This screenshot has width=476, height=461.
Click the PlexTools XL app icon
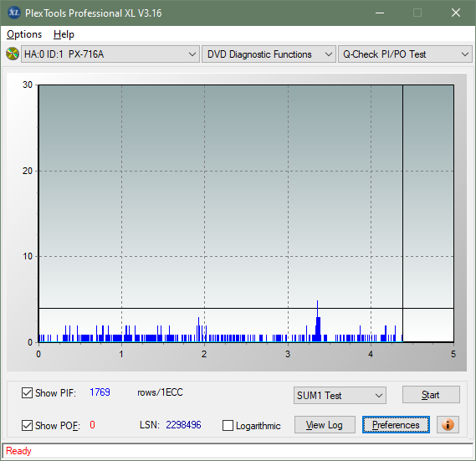point(13,13)
